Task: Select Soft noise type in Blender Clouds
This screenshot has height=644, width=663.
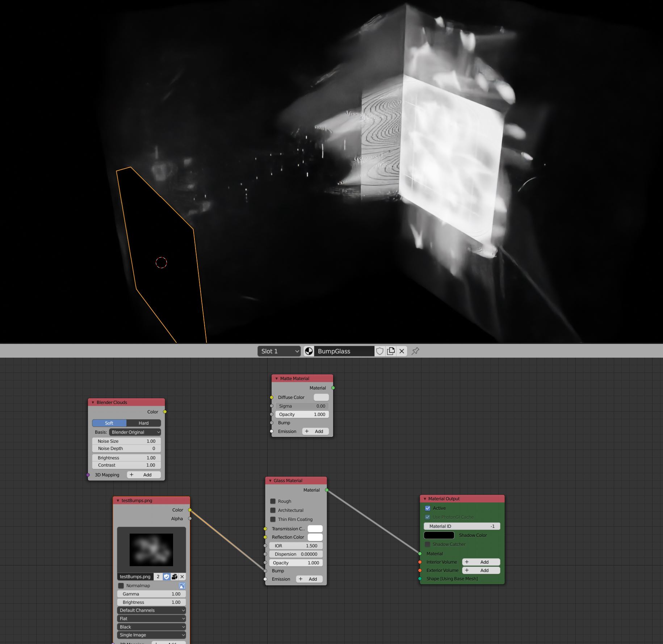Action: 109,423
